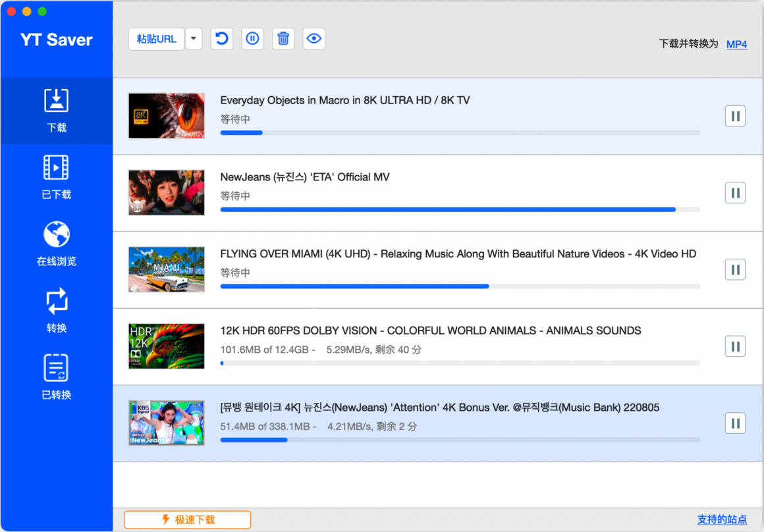Minimize the window with yellow button
This screenshot has width=764, height=532.
27,11
